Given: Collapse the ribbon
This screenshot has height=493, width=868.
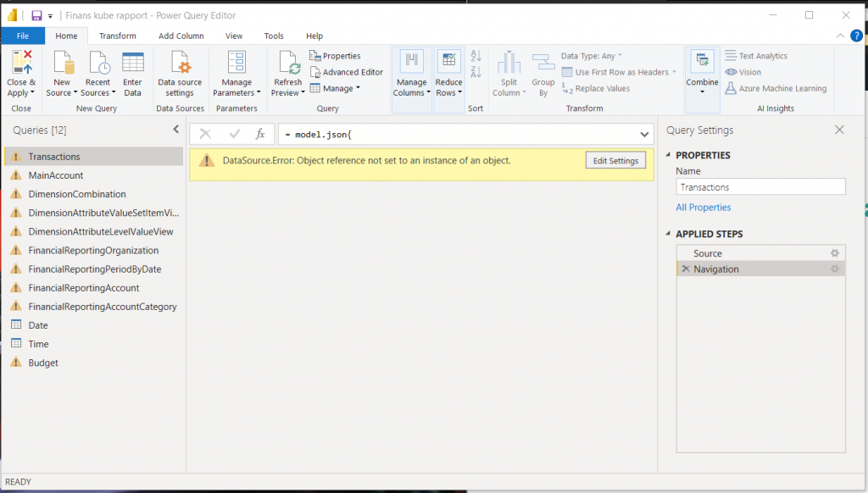Looking at the screenshot, I should point(840,36).
